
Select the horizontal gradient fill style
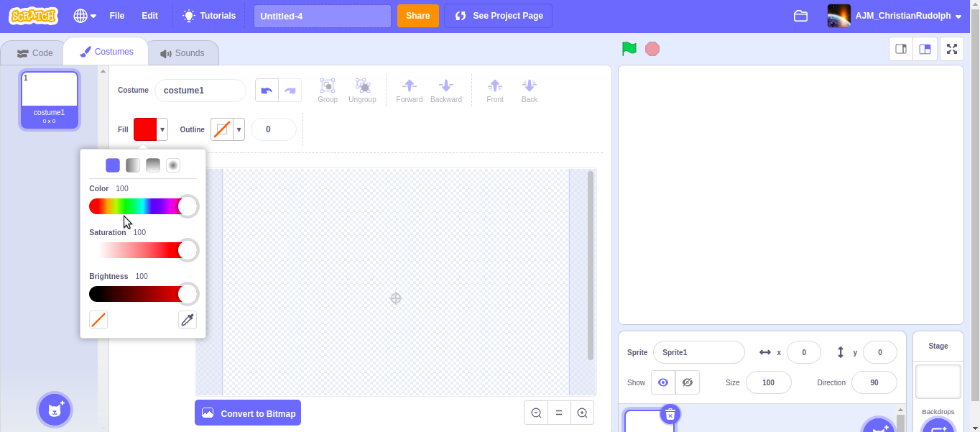tap(132, 165)
